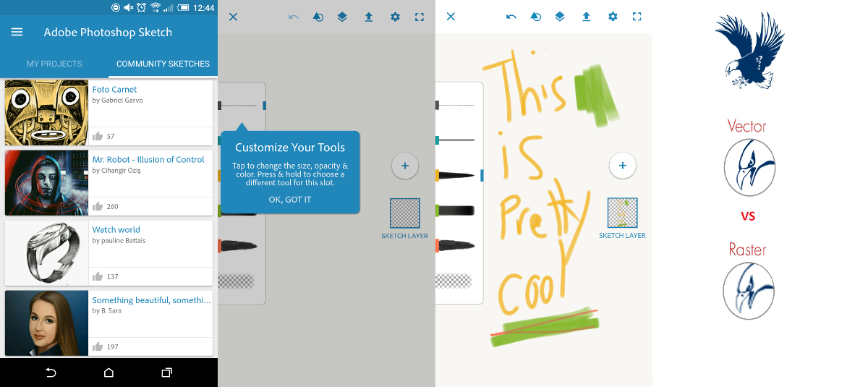
Task: Dismiss the tip with OK, GOT IT
Action: point(290,200)
